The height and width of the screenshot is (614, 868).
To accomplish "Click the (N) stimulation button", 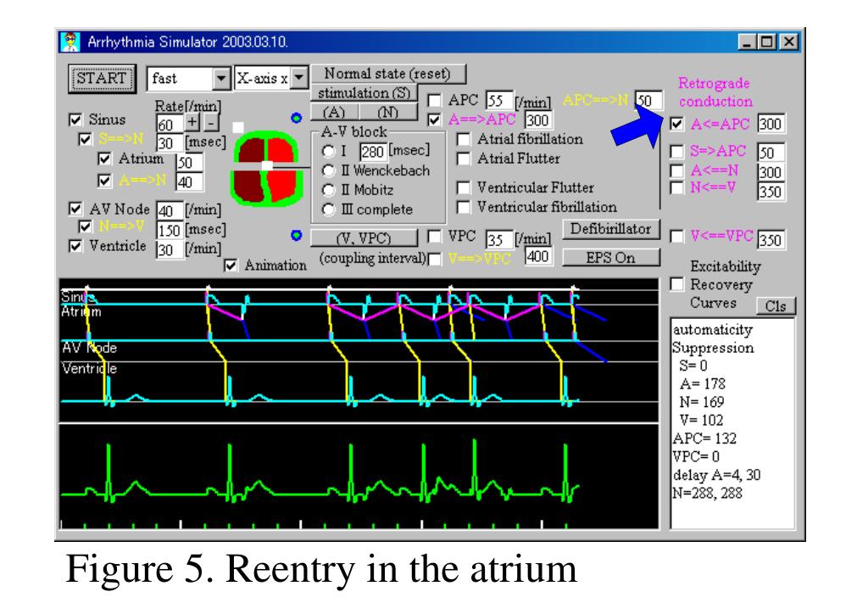I will pyautogui.click(x=388, y=113).
